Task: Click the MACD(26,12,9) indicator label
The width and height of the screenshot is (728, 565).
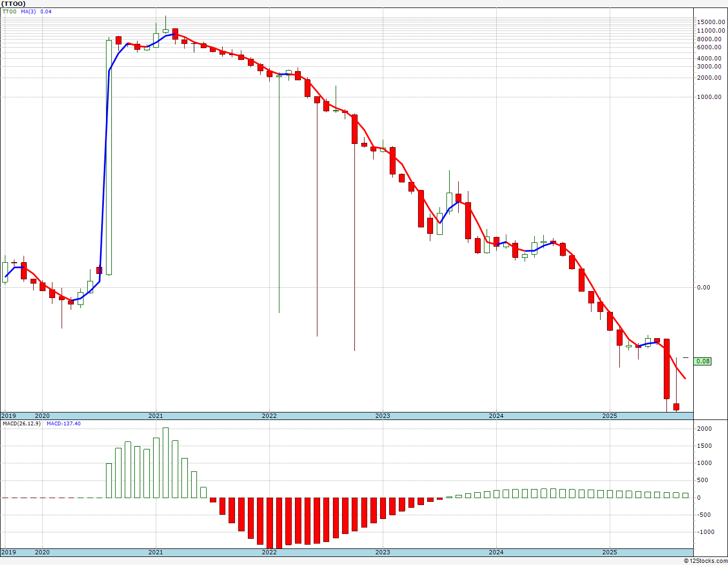Action: (20, 424)
